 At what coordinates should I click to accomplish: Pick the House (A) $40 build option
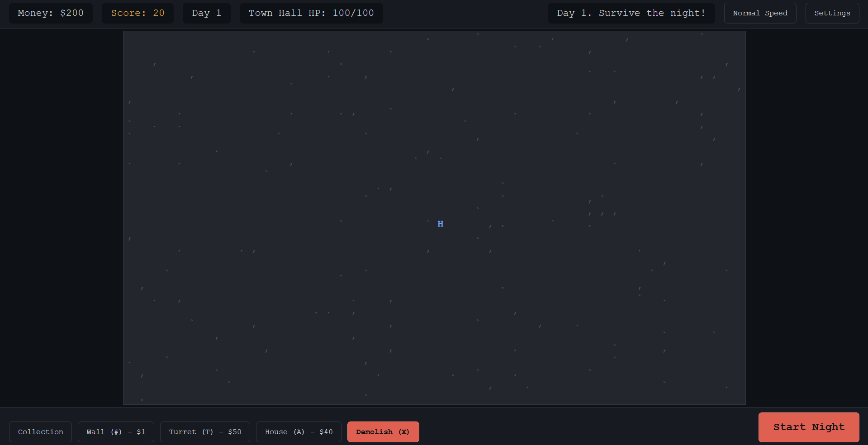(299, 432)
